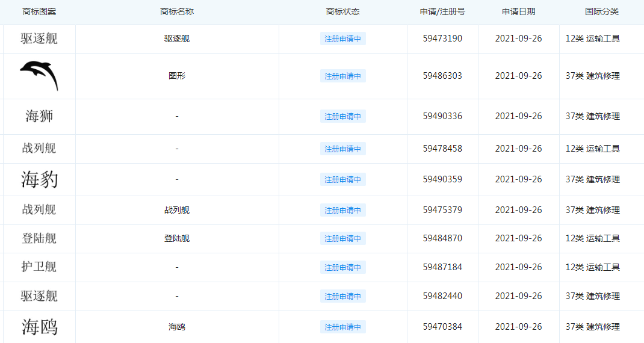The width and height of the screenshot is (644, 343).
Task: Click the 海鸥 trademark name text
Action: click(x=176, y=327)
